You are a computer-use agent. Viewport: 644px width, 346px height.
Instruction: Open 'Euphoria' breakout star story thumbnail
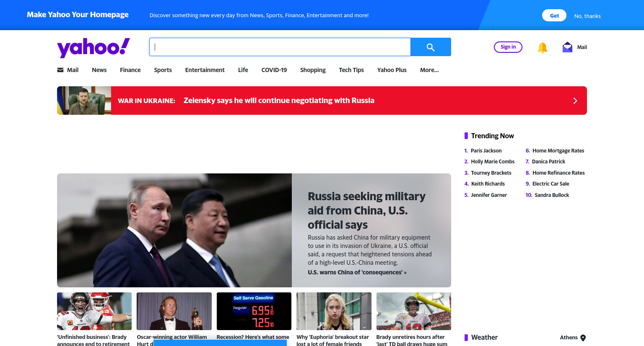point(334,311)
